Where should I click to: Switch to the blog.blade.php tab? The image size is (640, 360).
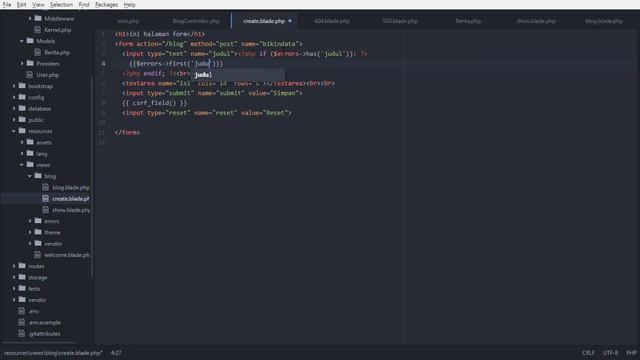tap(604, 21)
